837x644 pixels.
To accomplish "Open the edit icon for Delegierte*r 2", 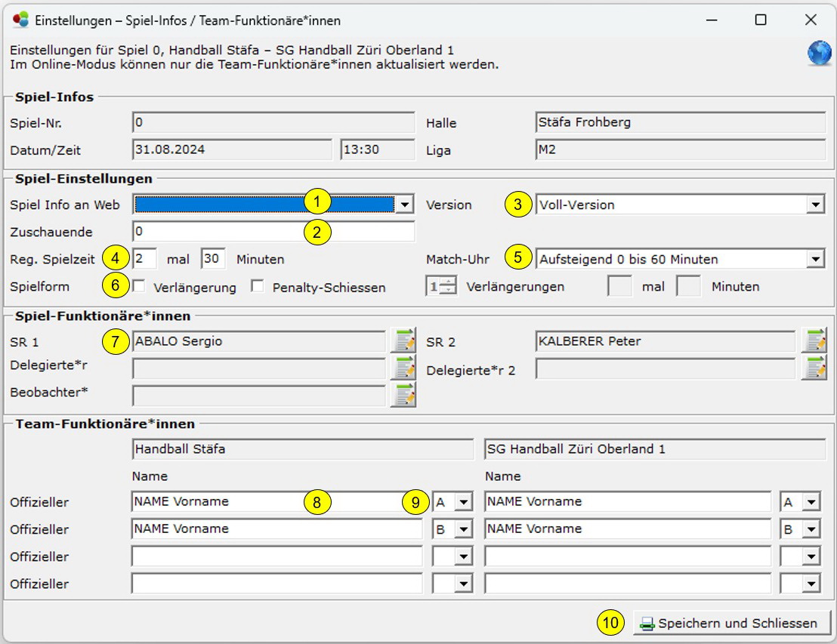I will 814,368.
